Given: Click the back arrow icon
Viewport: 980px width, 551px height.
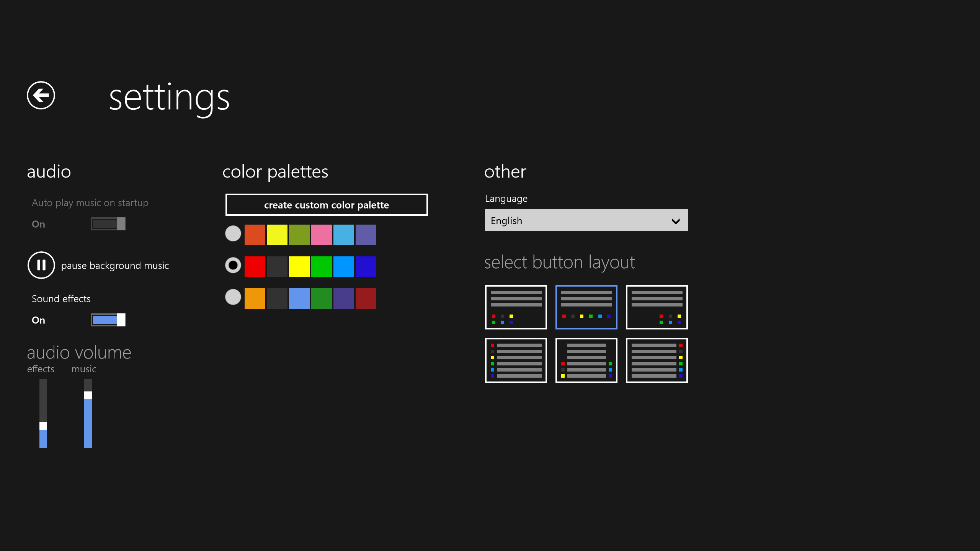Looking at the screenshot, I should [x=41, y=95].
